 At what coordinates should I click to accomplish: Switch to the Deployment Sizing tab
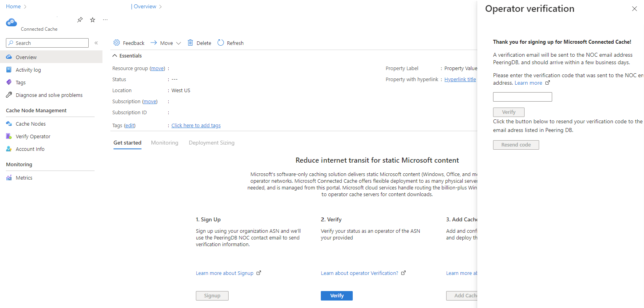click(x=211, y=143)
